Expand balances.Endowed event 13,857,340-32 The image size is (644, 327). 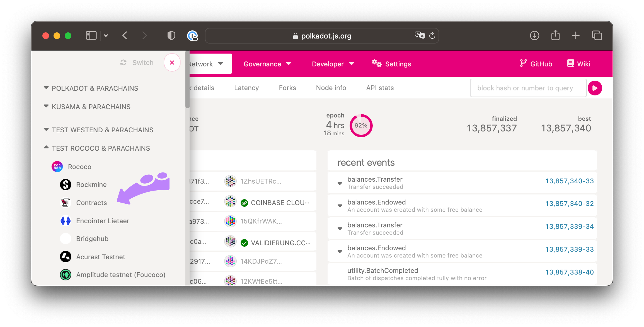[x=340, y=206]
